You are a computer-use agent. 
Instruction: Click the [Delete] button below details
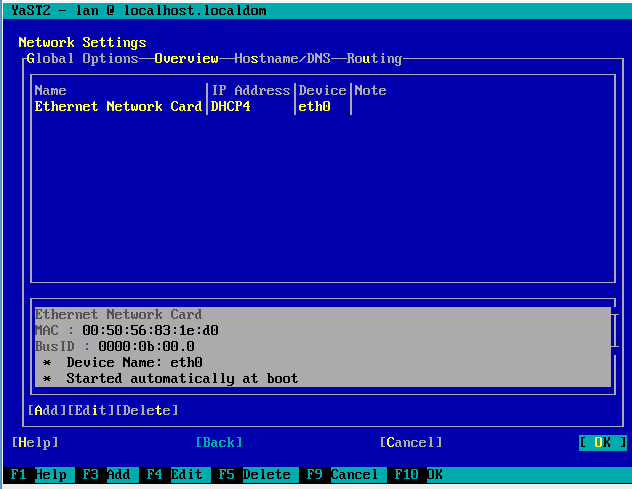147,410
